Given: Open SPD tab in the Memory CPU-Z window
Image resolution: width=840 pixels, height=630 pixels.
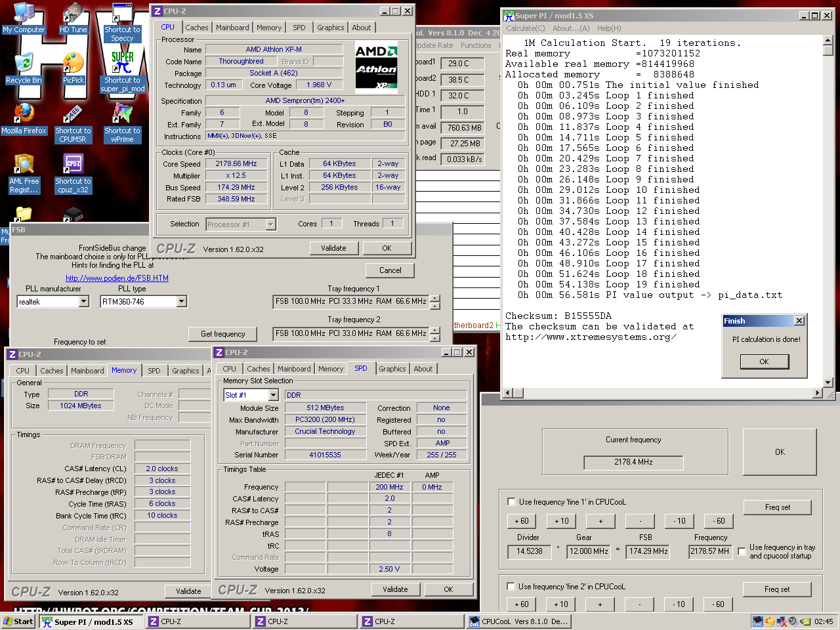Looking at the screenshot, I should tap(154, 371).
